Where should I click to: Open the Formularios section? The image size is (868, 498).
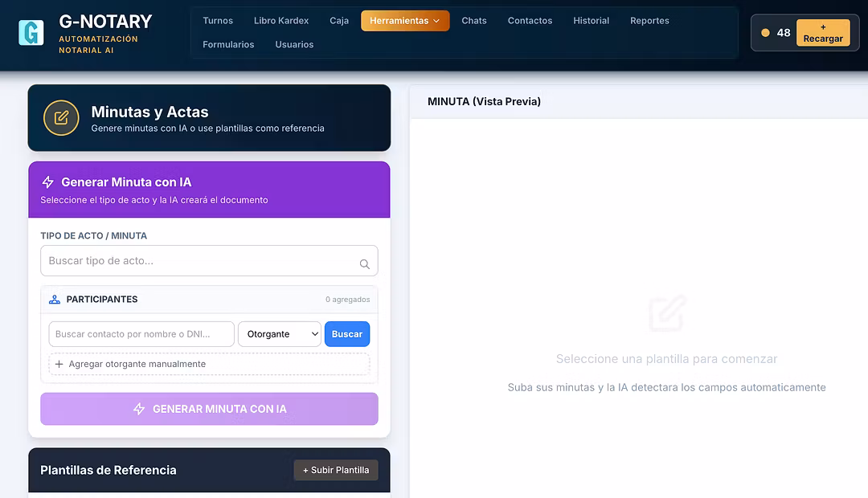[x=228, y=45]
